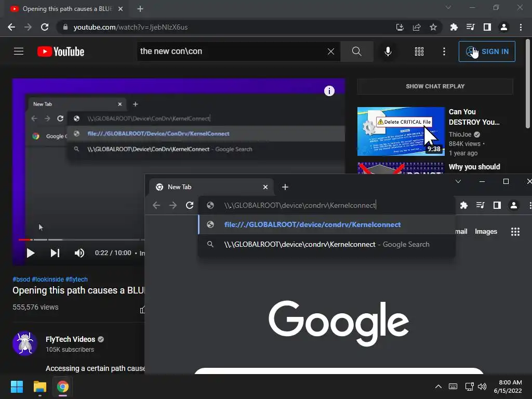Open new tab in YouTube browser window
Viewport: 532px width, 399px height.
click(x=140, y=9)
